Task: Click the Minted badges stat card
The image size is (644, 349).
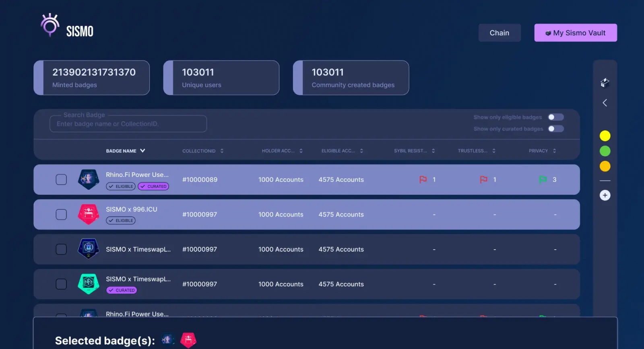Action: [91, 78]
